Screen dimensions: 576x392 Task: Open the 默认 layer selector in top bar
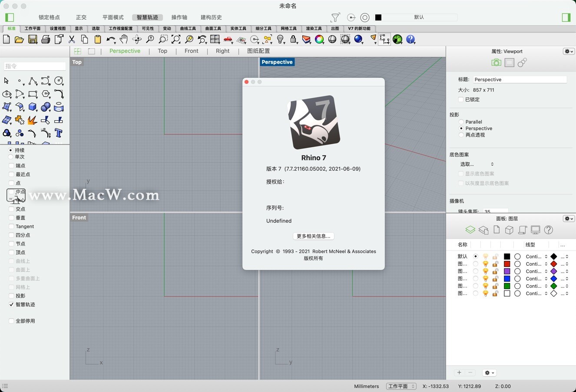pyautogui.click(x=416, y=17)
